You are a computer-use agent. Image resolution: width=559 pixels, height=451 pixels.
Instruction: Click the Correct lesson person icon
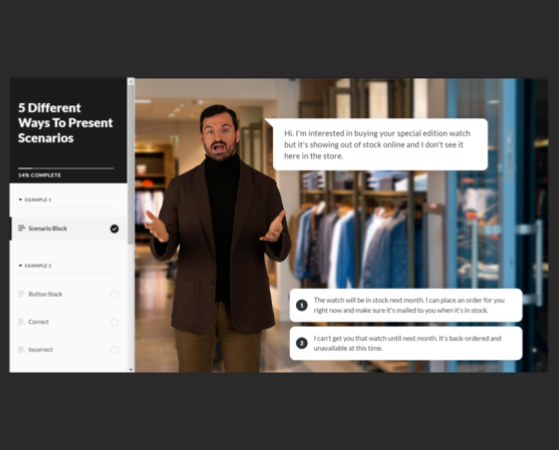tap(21, 322)
